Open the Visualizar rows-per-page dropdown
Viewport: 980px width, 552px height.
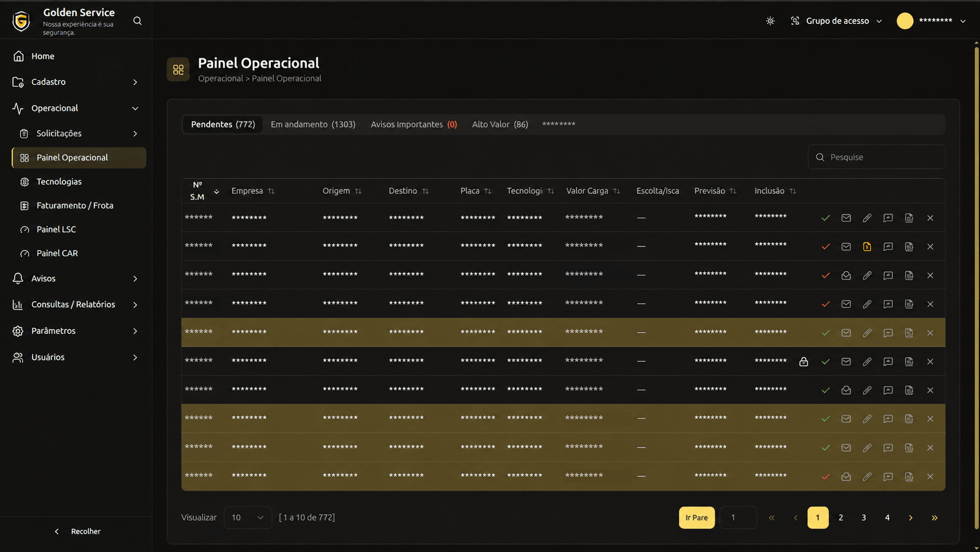(247, 517)
